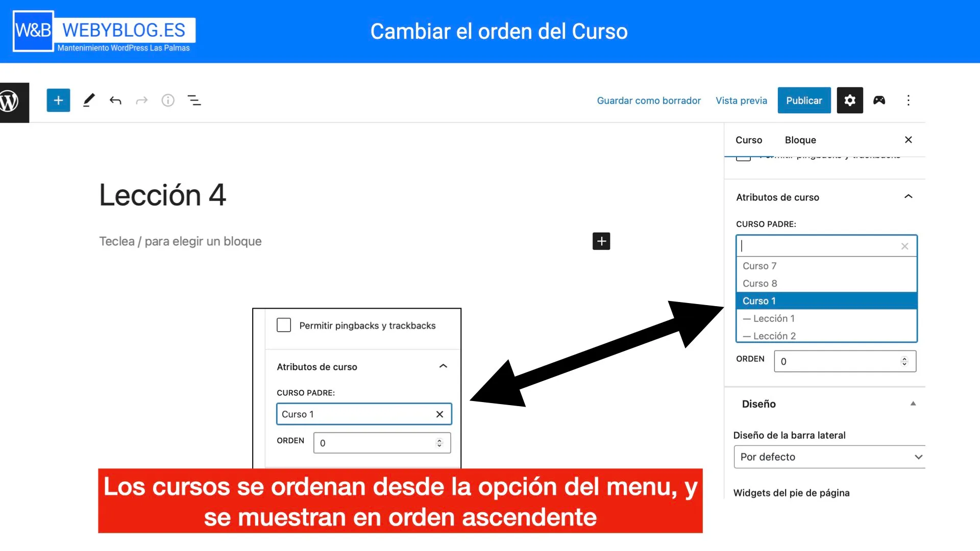Click the Publicar button
This screenshot has width=980, height=551.
[x=804, y=101]
